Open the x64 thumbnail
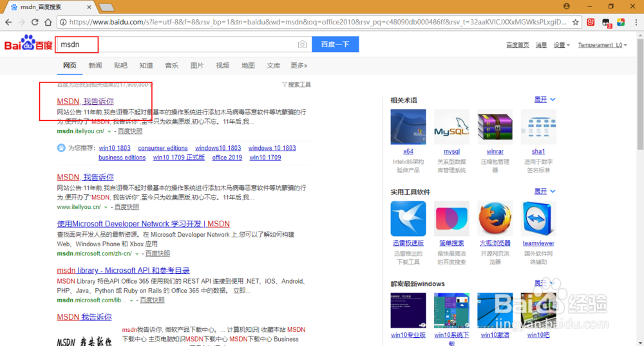 [408, 127]
